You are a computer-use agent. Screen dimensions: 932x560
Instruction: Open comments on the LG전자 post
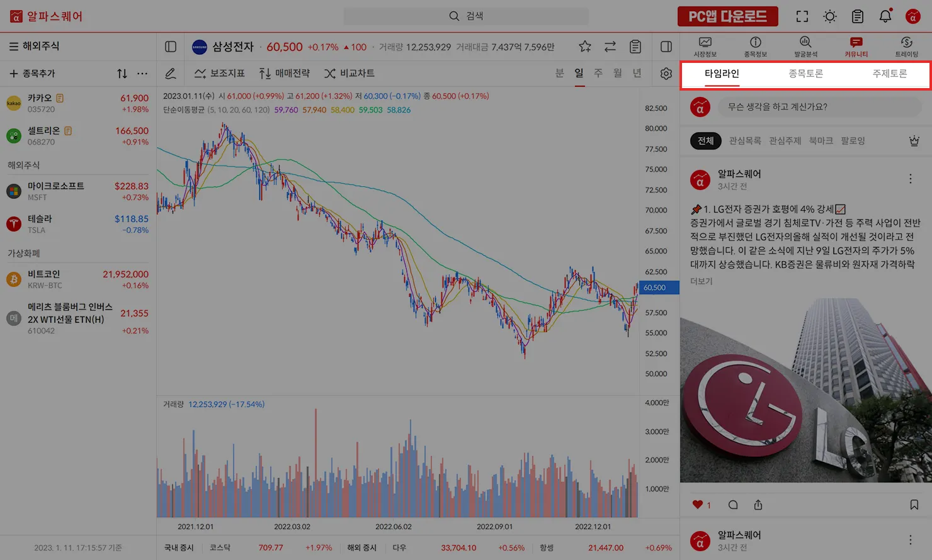click(733, 505)
